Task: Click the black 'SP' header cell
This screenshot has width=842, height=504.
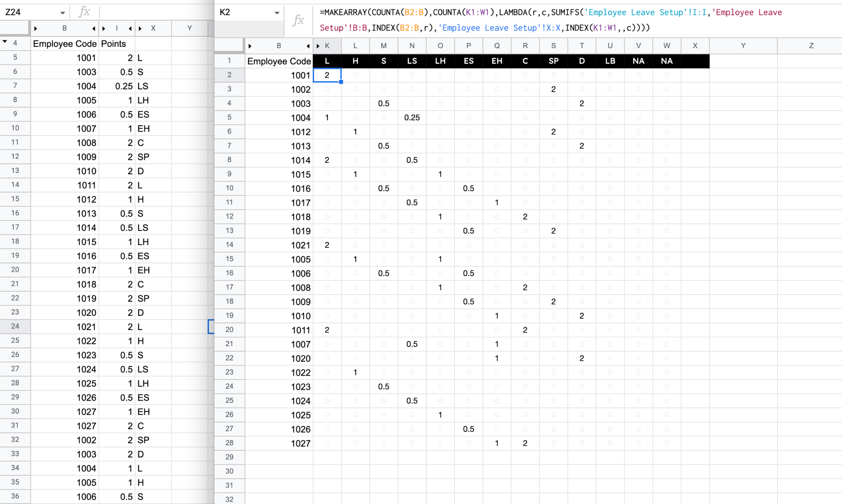Action: click(x=553, y=61)
